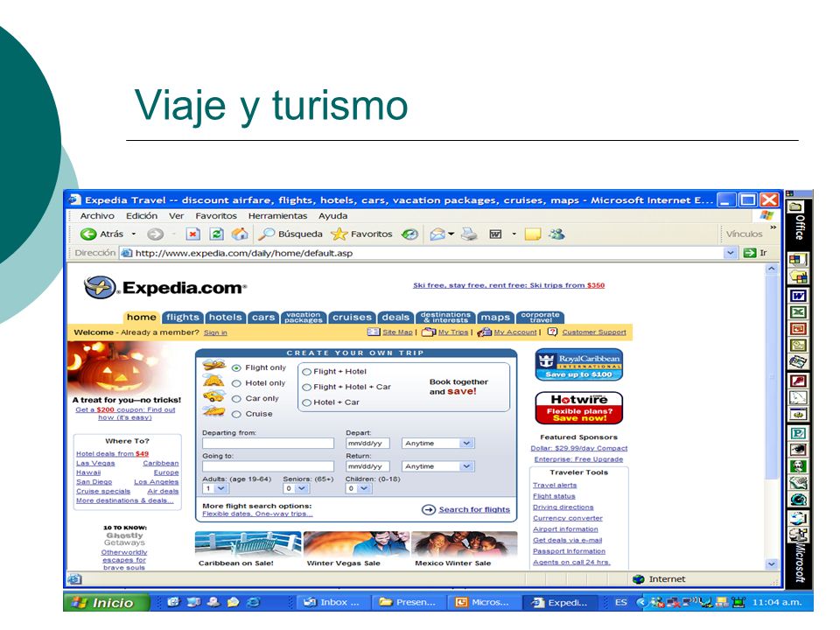This screenshot has height=630, width=840.
Task: Click the Site Map icon
Action: (374, 332)
